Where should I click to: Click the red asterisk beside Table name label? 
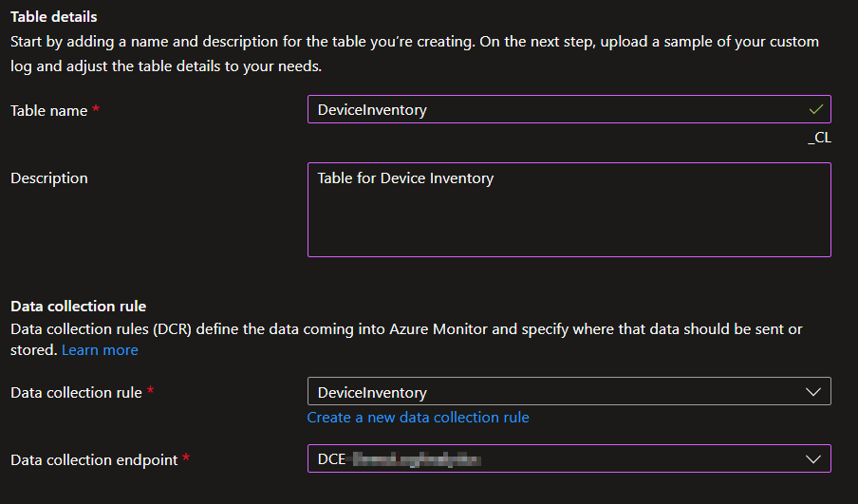pyautogui.click(x=96, y=110)
